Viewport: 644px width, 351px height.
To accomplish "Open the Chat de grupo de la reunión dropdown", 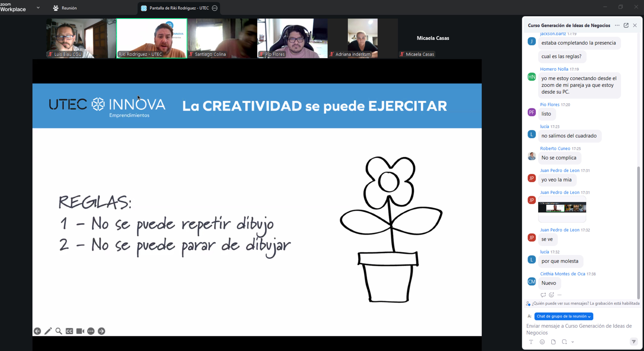I will [563, 316].
